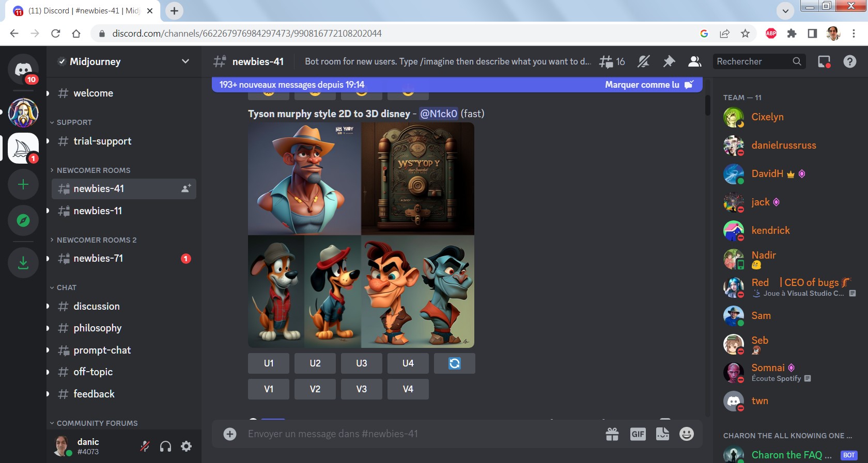Open the discussion channel
The image size is (868, 463).
click(x=124, y=307)
